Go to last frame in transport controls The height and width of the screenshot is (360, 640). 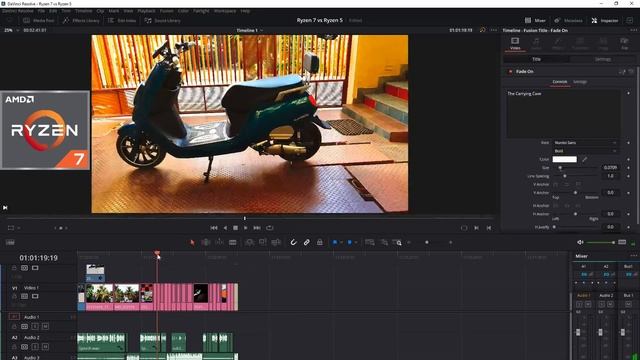point(257,228)
